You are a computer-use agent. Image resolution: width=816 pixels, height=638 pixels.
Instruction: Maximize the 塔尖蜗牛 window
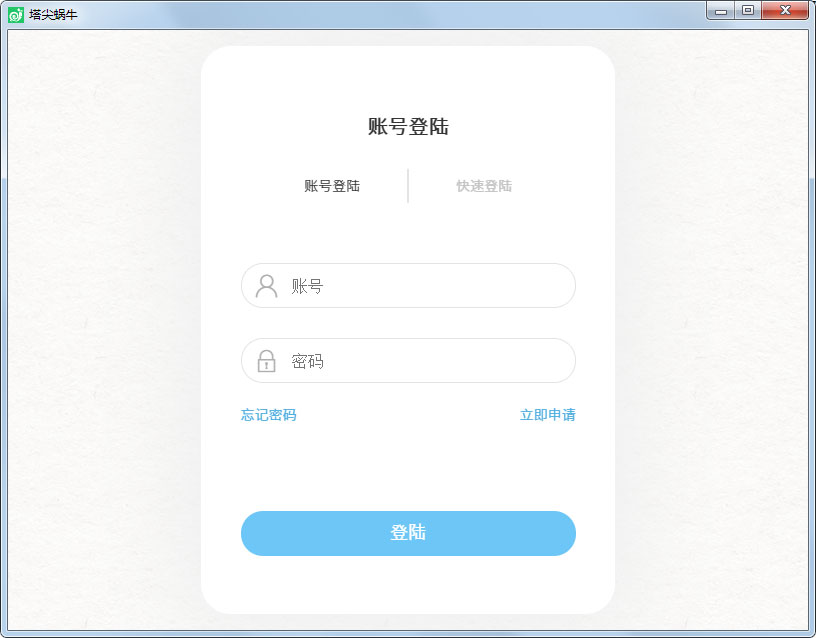coord(748,10)
